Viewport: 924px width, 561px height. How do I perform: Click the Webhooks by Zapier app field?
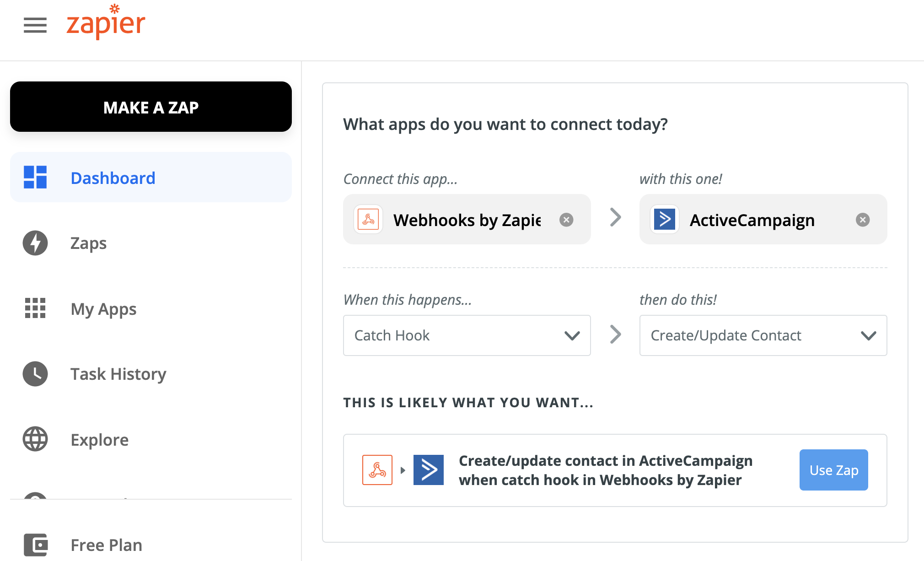(x=467, y=219)
